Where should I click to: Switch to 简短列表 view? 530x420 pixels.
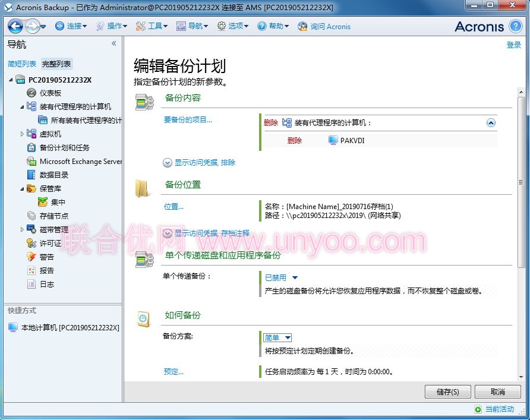[x=22, y=64]
